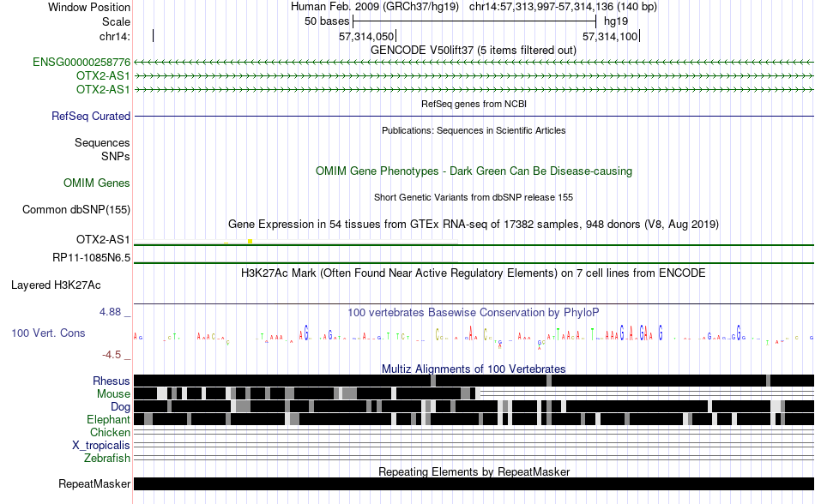Click Short Genetic Variants from dbSNP title
Viewport: 815px width, 504px height.
tap(473, 197)
